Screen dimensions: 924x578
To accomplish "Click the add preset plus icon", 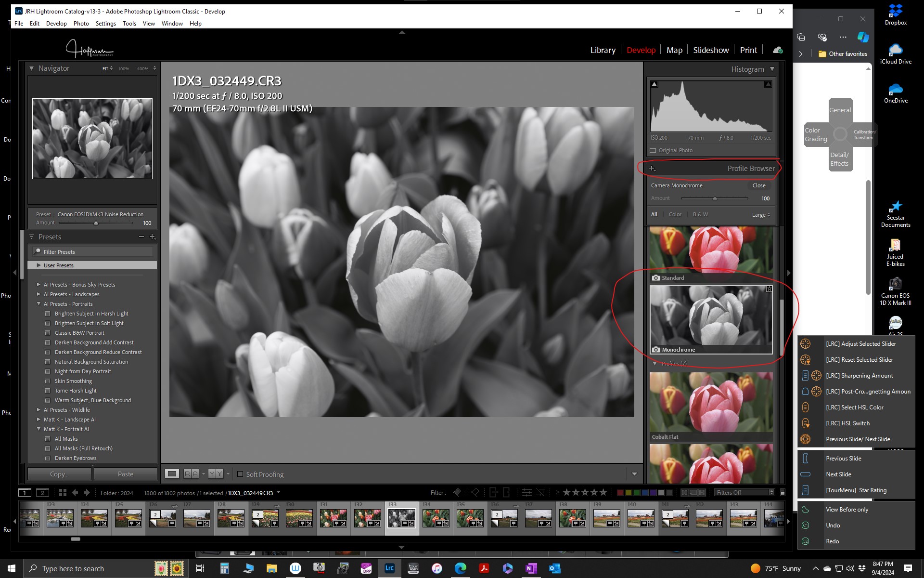I will click(x=153, y=236).
